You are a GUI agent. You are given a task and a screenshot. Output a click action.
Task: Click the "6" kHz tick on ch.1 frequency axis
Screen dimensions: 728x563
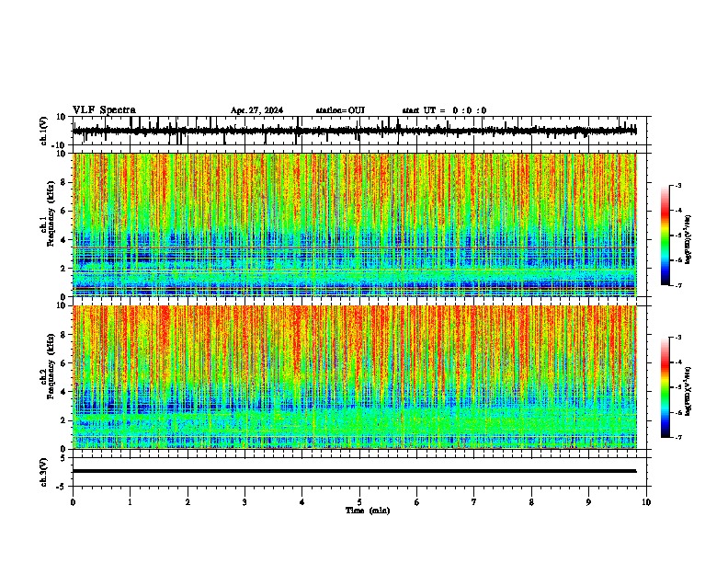coord(63,211)
